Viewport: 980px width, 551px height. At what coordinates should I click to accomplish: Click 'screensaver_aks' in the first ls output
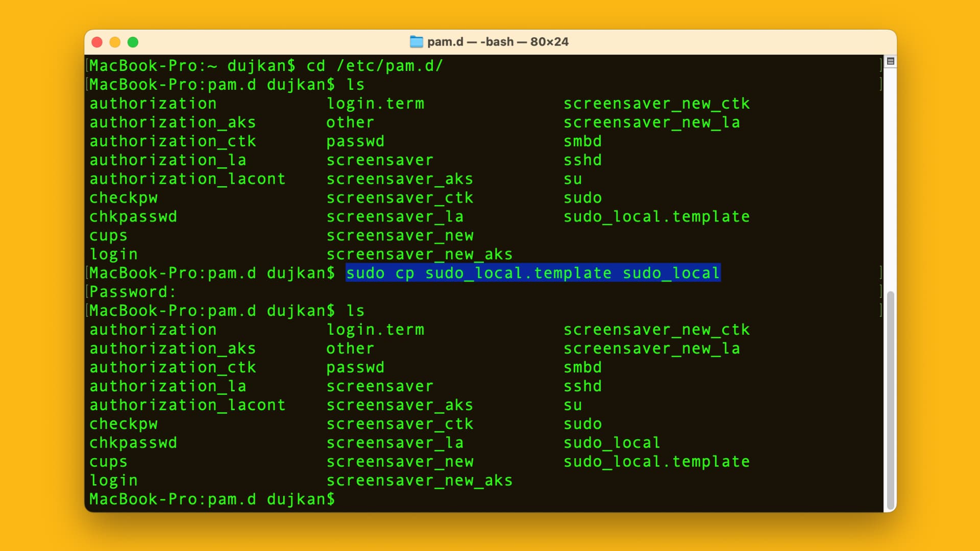[400, 179]
